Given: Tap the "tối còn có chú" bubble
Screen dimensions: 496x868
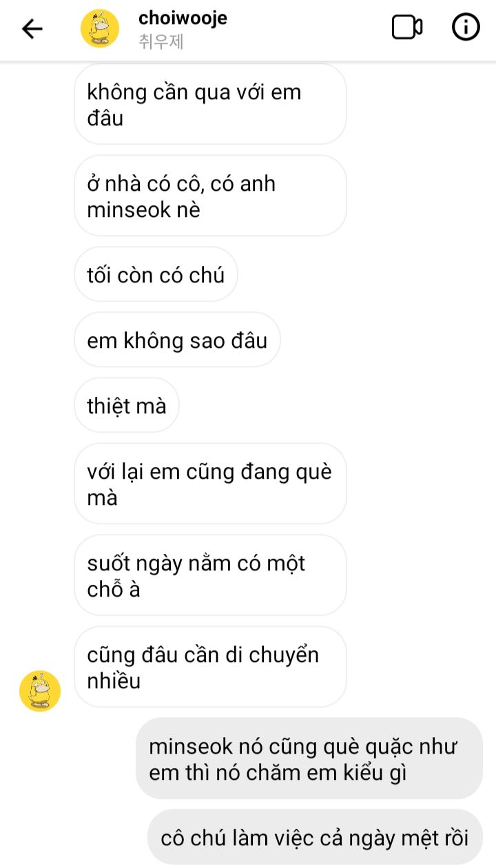Looking at the screenshot, I should [156, 275].
